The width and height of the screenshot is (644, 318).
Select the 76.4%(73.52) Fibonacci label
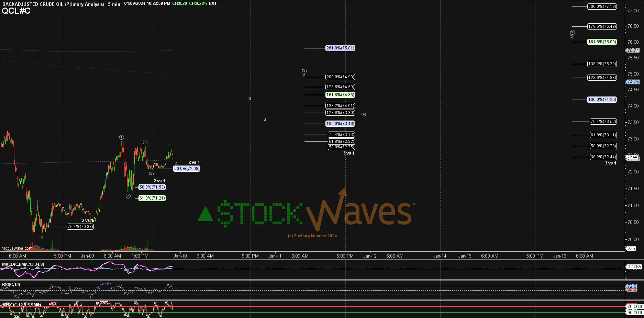(603, 122)
